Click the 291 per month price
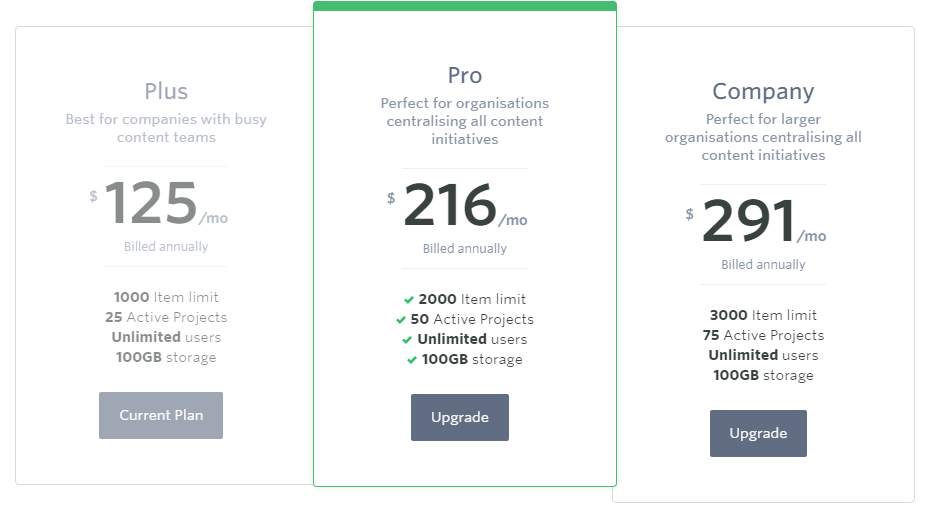The height and width of the screenshot is (519, 930). 756,221
